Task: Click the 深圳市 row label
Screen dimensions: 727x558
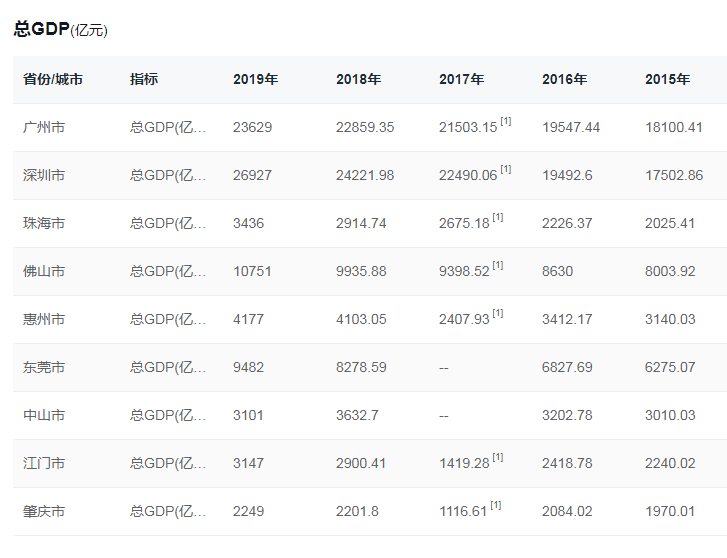Action: 44,175
